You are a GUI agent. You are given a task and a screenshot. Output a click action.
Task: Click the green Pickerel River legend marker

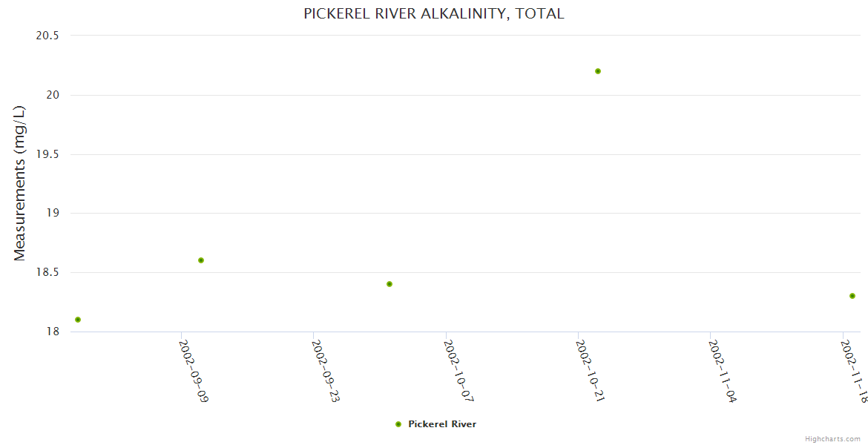398,424
